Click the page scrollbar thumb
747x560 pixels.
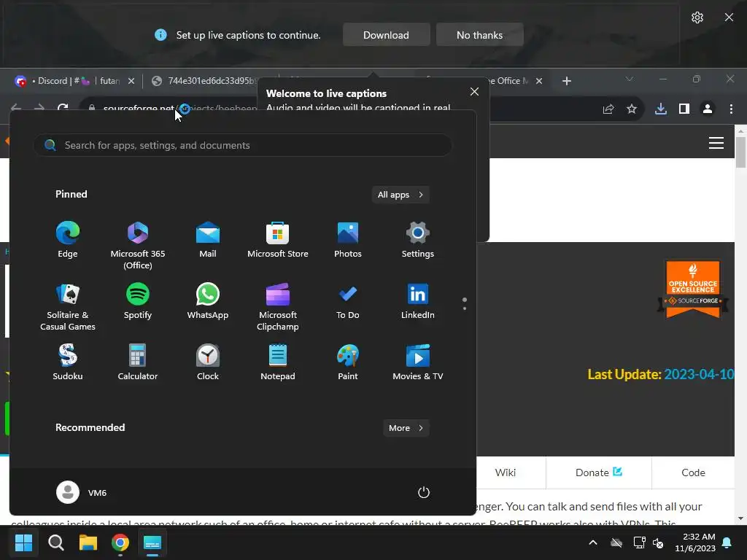(x=740, y=152)
